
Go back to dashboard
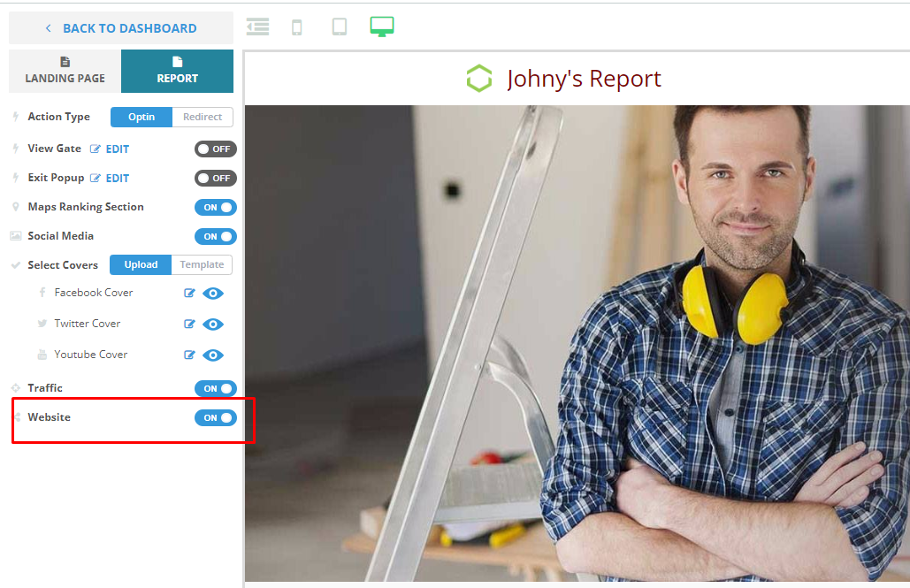121,28
